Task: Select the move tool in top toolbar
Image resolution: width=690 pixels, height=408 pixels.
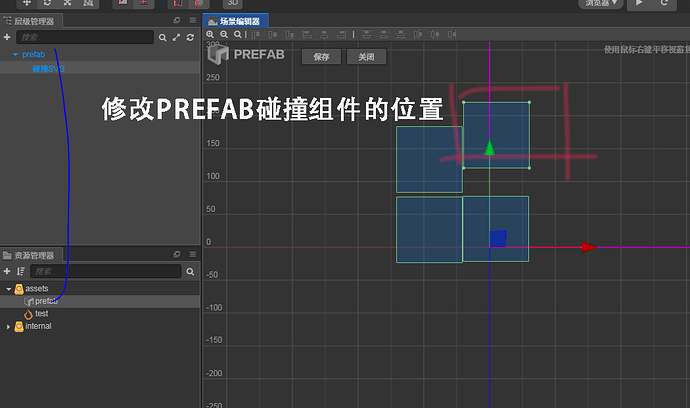Action: [27, 3]
